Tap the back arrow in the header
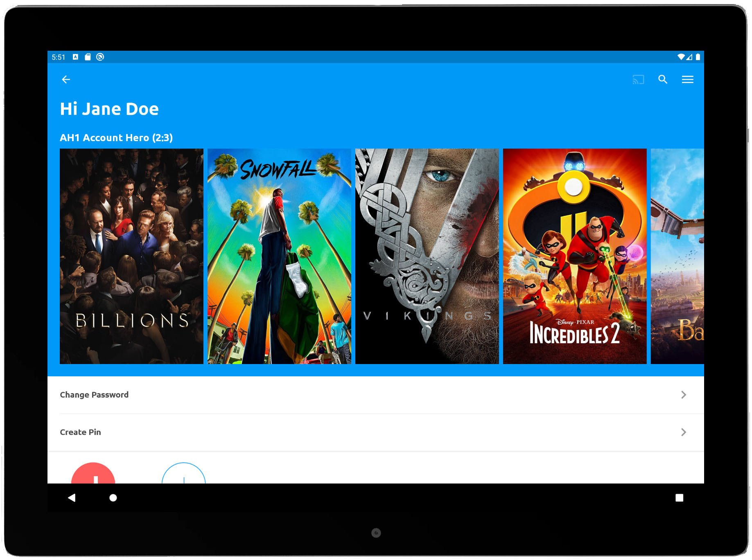The image size is (752, 560). click(x=66, y=79)
